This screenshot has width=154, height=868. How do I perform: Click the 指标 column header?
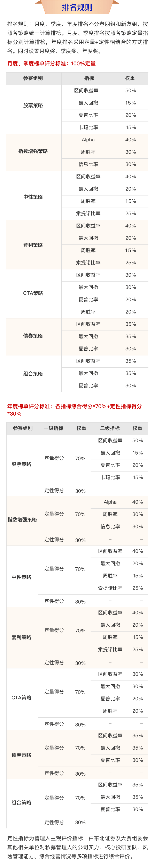[x=89, y=78]
